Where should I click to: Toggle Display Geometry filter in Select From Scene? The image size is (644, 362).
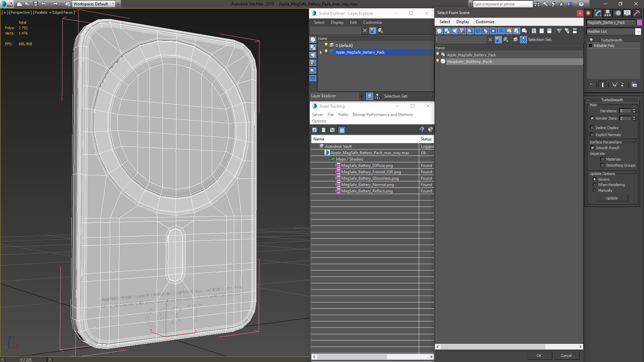click(x=439, y=31)
